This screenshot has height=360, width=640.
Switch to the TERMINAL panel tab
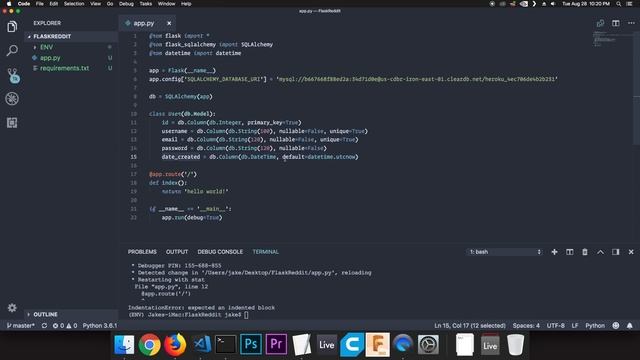click(265, 252)
